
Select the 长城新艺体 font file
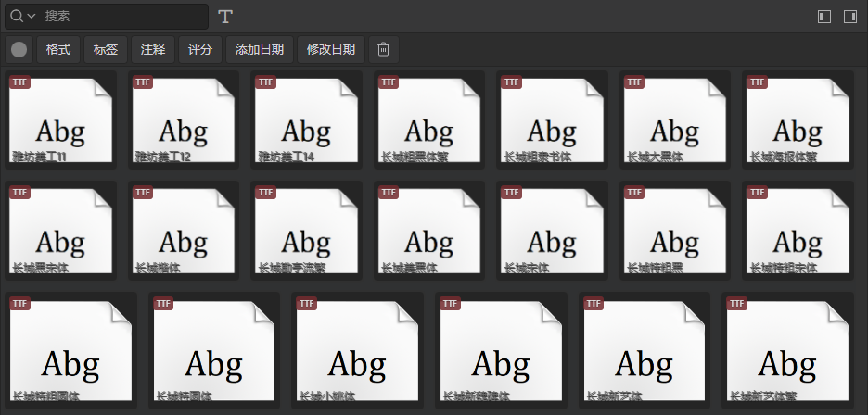645,350
